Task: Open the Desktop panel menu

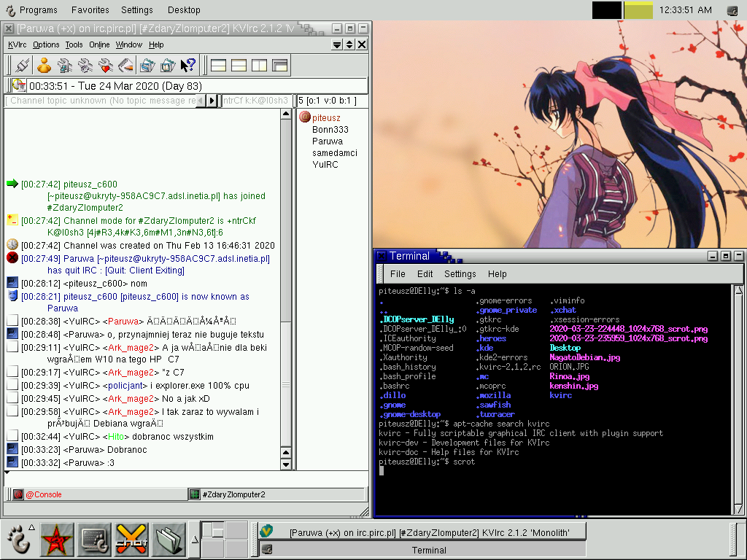Action: (x=184, y=10)
